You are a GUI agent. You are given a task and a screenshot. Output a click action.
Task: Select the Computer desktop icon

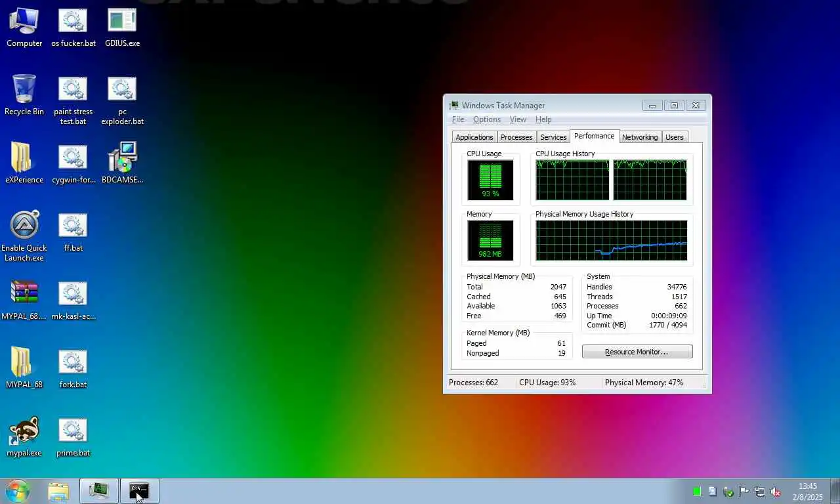24,28
